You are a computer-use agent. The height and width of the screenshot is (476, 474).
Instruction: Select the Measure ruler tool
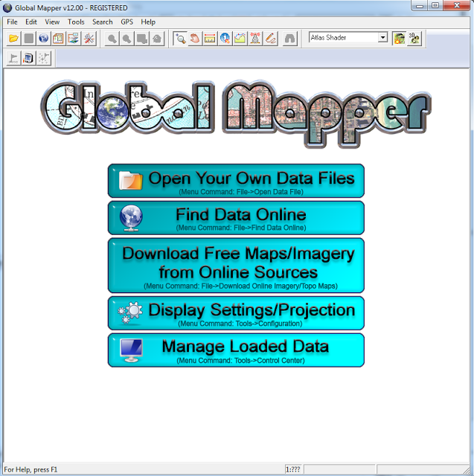click(210, 39)
